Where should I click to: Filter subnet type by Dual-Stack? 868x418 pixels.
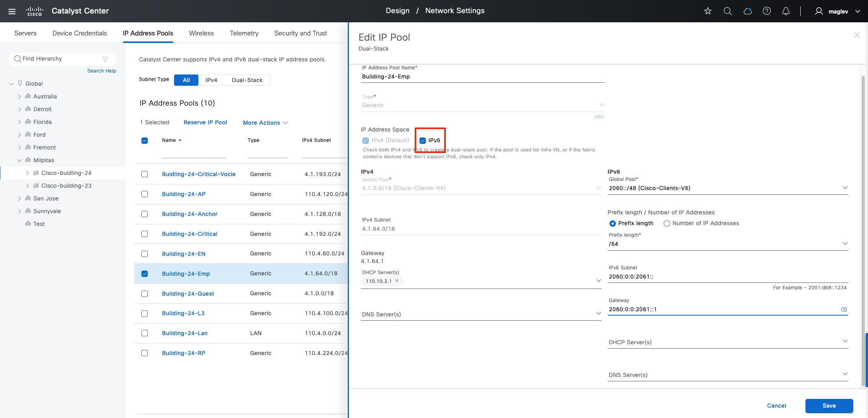coord(247,80)
